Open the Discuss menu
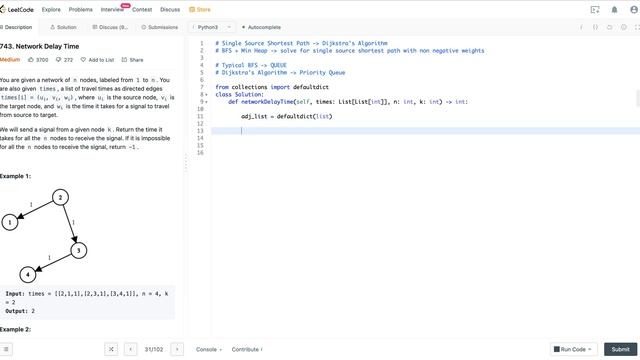Image resolution: width=640 pixels, height=360 pixels. click(170, 9)
